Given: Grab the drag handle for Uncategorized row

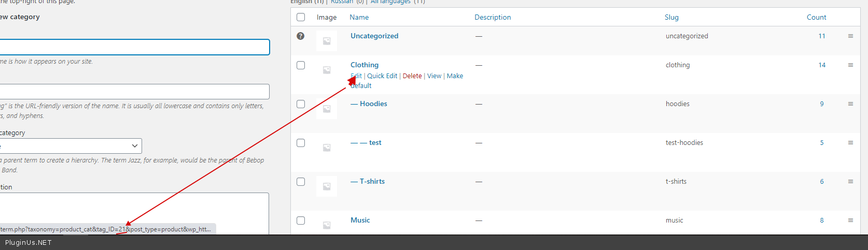Looking at the screenshot, I should point(850,36).
